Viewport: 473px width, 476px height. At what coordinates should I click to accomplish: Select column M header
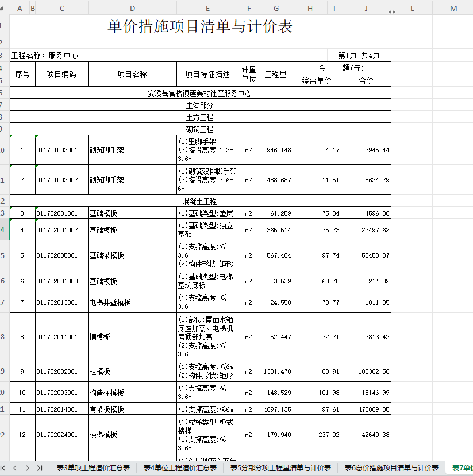pos(453,9)
